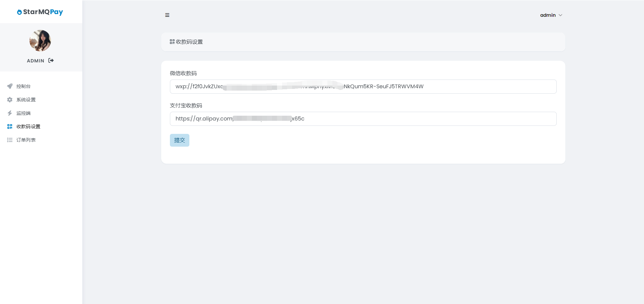Toggle the sidebar with the hamburger icon

pyautogui.click(x=167, y=15)
